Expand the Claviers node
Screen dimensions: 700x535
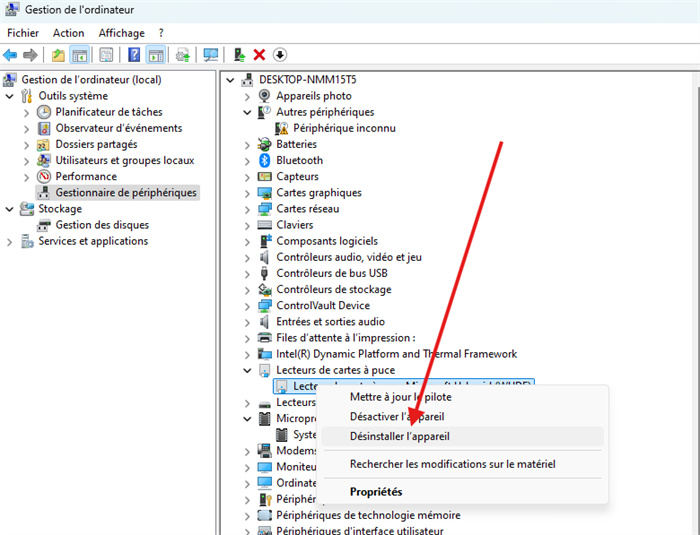pyautogui.click(x=247, y=226)
